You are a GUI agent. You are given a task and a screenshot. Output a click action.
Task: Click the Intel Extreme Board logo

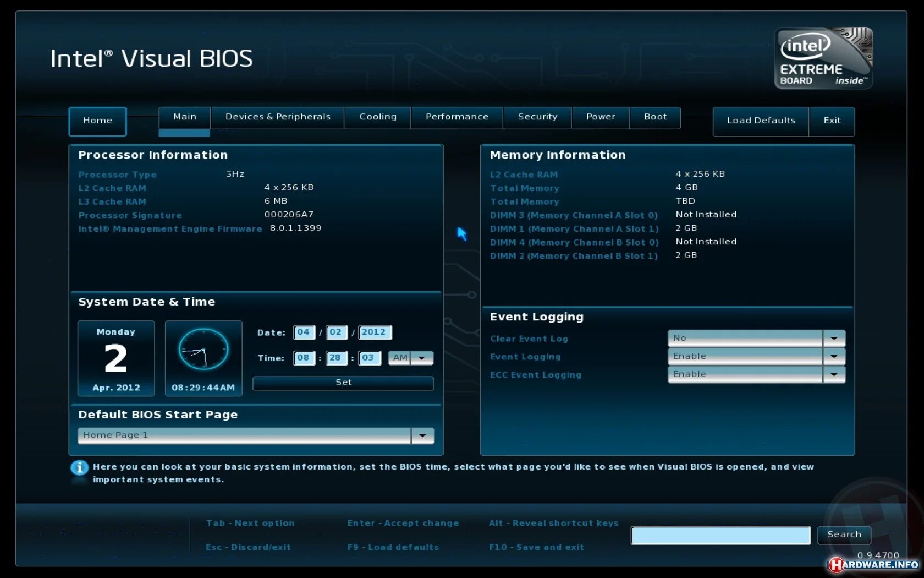click(x=823, y=58)
